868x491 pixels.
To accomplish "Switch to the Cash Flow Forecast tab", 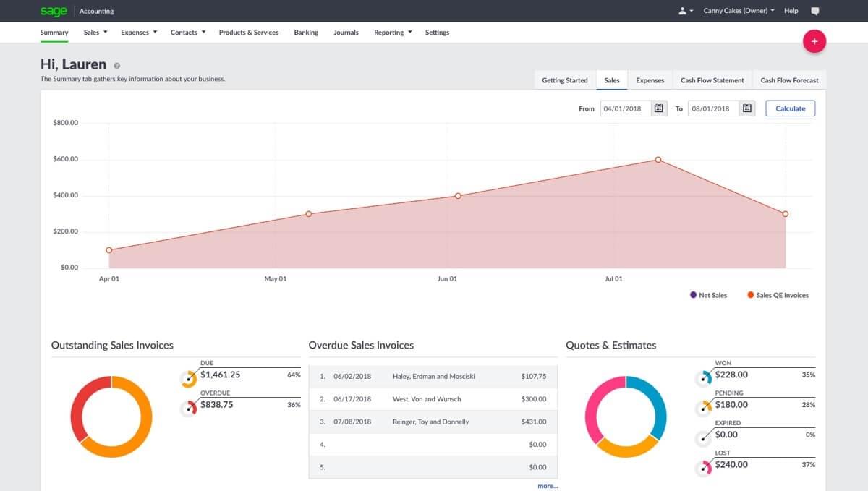I will point(789,80).
